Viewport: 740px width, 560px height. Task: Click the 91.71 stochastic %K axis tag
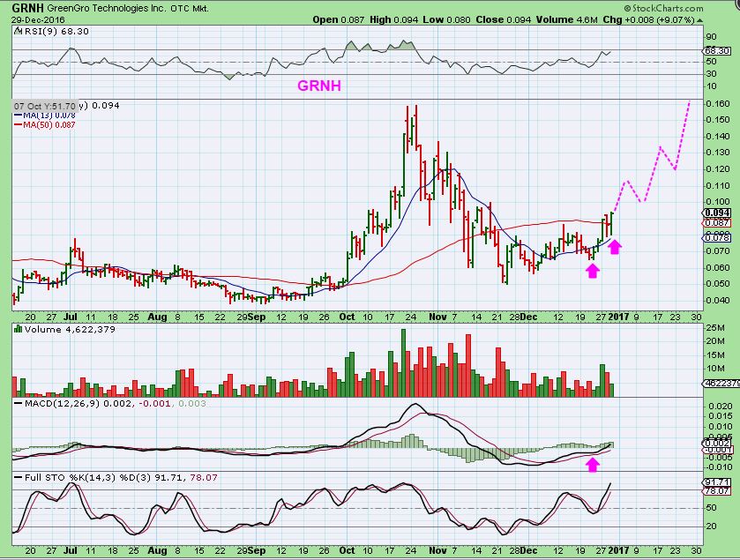pyautogui.click(x=716, y=482)
